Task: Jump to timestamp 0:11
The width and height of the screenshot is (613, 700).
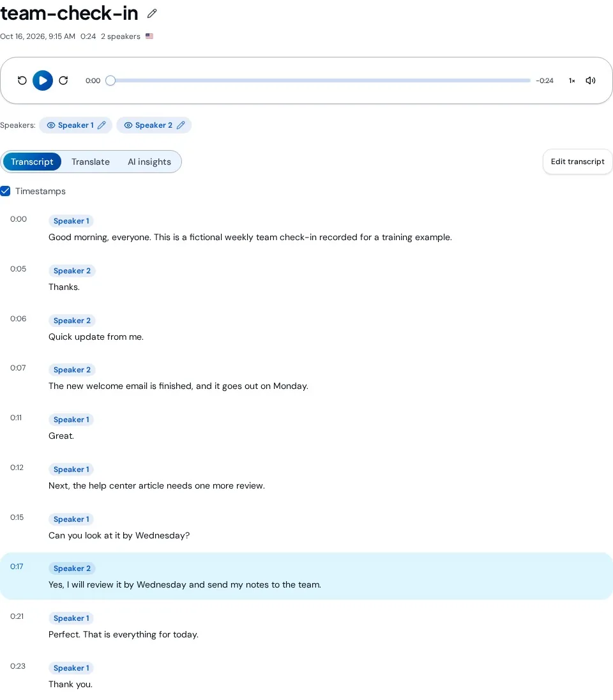Action: pos(16,418)
